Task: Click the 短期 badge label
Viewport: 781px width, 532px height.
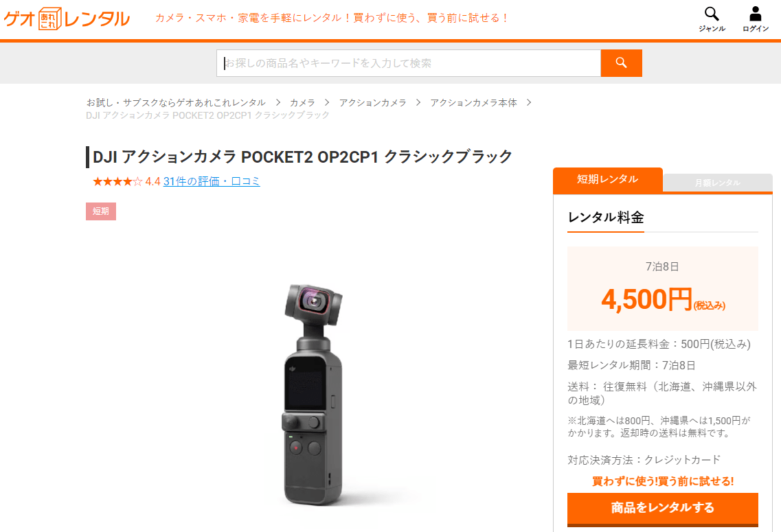Action: [x=100, y=211]
